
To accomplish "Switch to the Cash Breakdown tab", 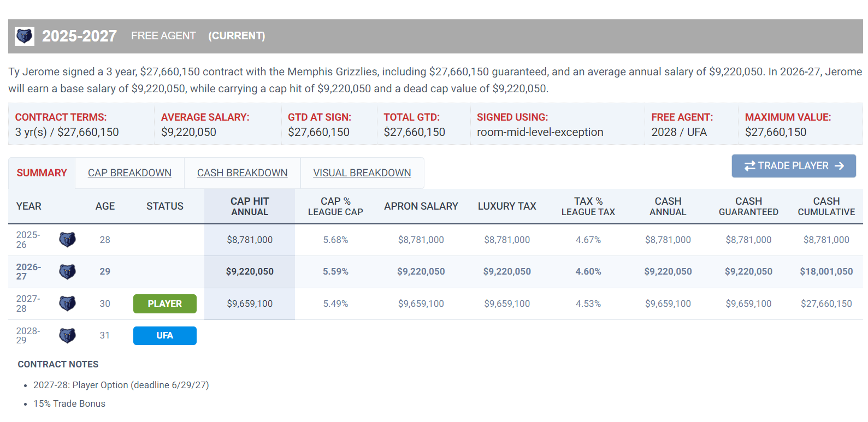I will 242,173.
